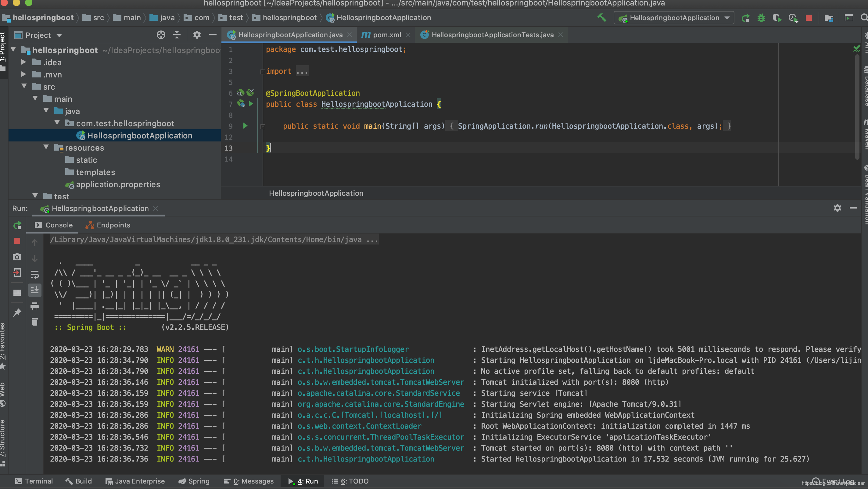The height and width of the screenshot is (489, 868).
Task: Open Project panel settings gear
Action: (197, 35)
